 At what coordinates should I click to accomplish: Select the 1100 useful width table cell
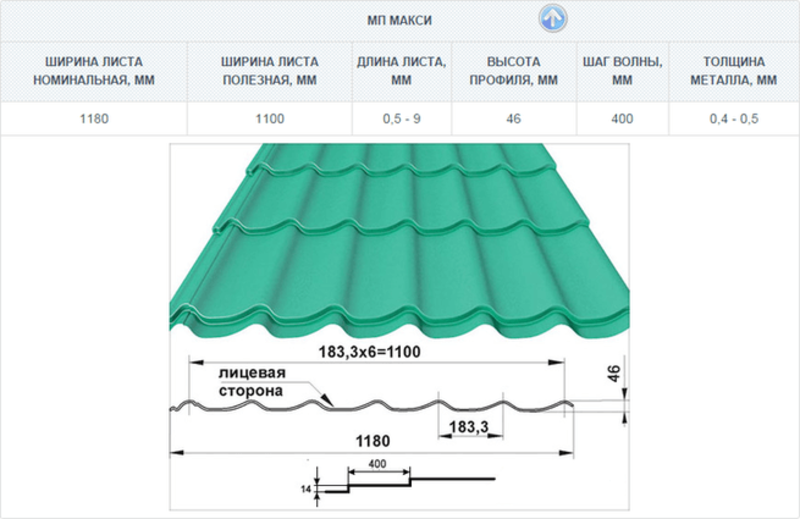tap(269, 119)
